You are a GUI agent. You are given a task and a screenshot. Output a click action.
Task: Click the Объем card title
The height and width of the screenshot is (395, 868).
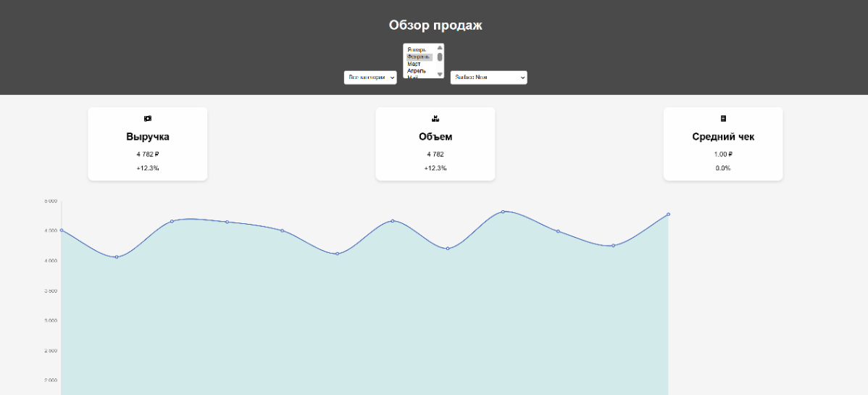(435, 136)
